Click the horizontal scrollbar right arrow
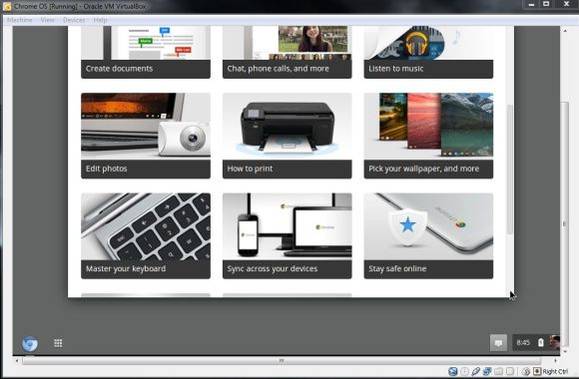Image resolution: width=579 pixels, height=379 pixels. tap(555, 360)
